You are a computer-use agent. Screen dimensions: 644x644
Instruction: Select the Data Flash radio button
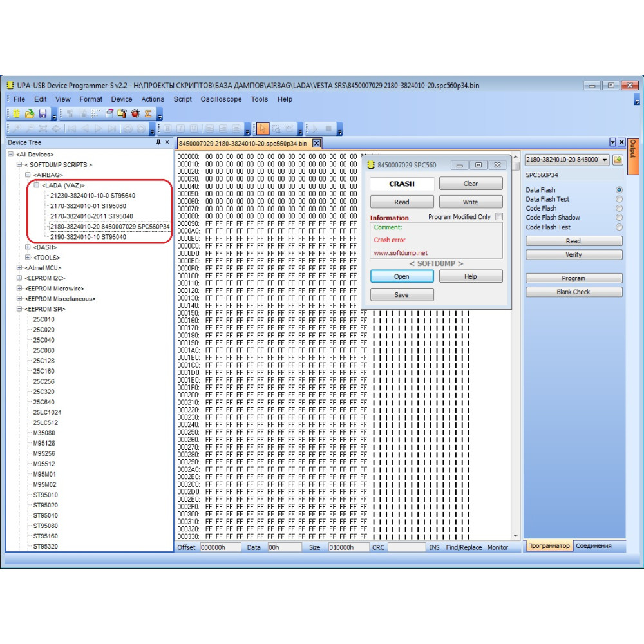619,190
